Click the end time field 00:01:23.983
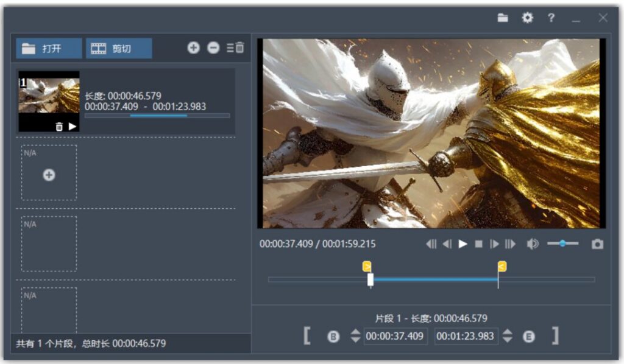This screenshot has height=364, width=624. point(465,336)
